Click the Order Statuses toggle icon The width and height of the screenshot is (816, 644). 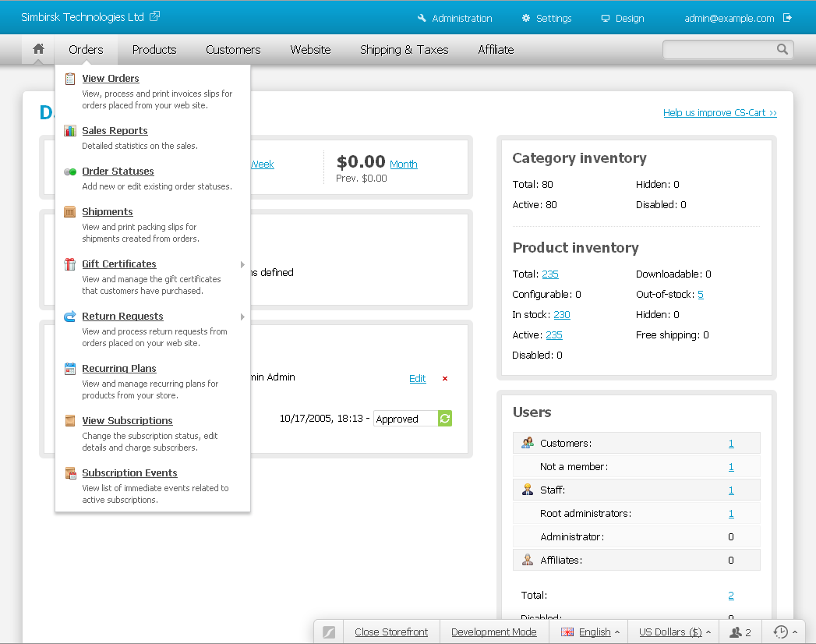coord(69,172)
